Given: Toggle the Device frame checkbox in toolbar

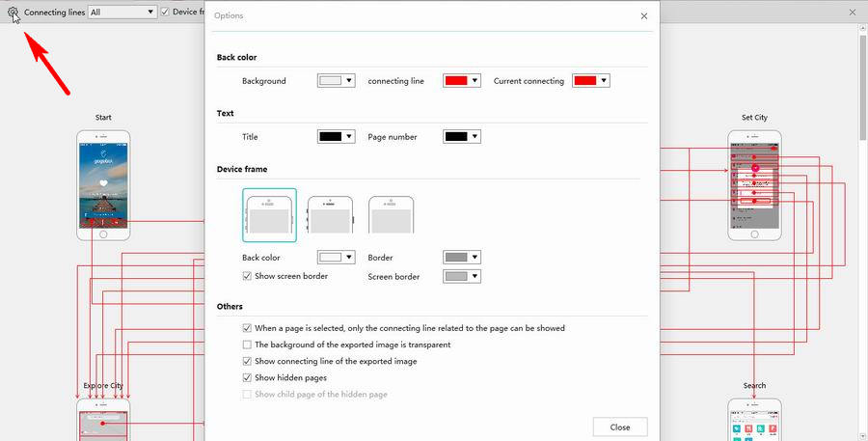Looking at the screenshot, I should (x=165, y=12).
